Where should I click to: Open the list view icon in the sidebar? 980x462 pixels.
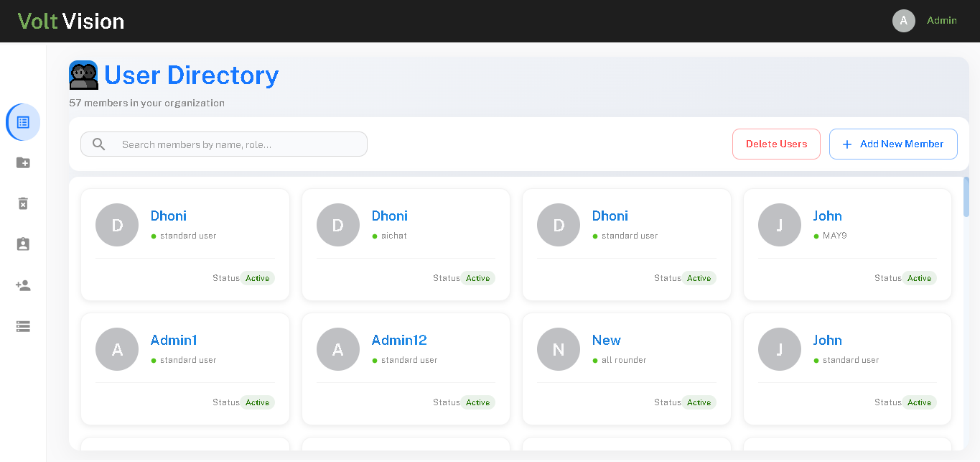pyautogui.click(x=22, y=326)
